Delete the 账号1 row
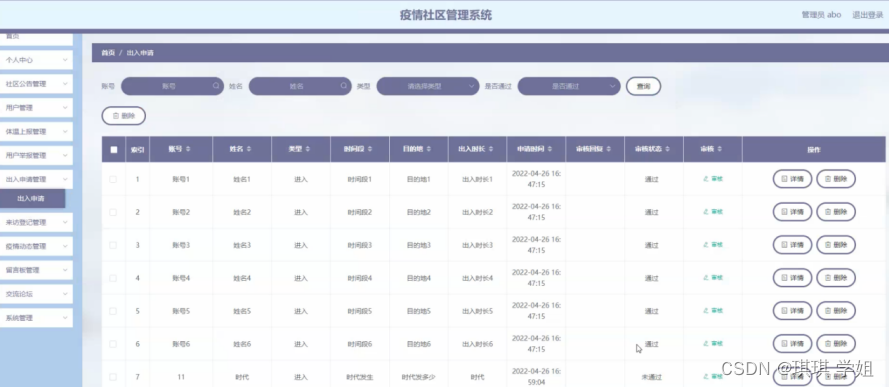 836,179
